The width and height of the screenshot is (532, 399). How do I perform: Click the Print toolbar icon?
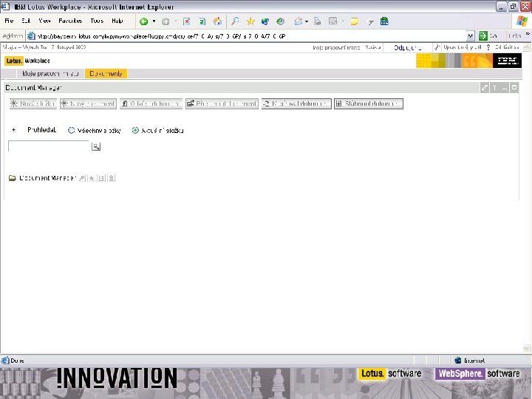[x=318, y=21]
